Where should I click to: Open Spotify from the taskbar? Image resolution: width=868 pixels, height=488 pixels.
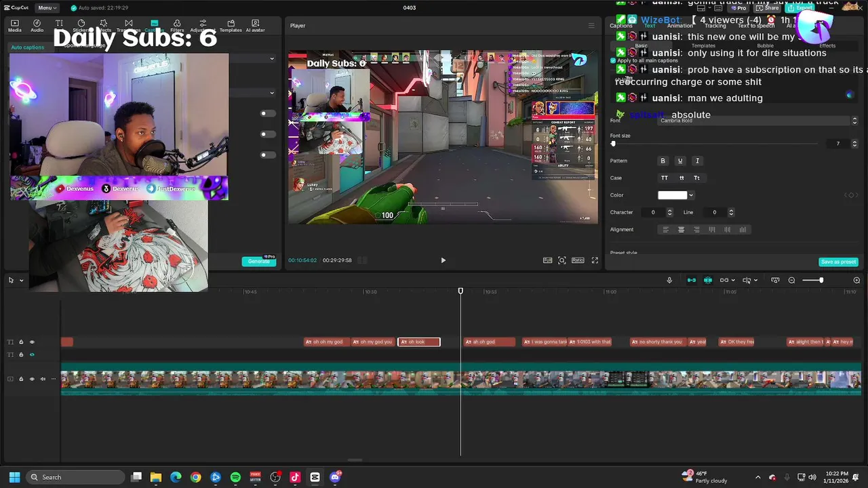tap(235, 477)
